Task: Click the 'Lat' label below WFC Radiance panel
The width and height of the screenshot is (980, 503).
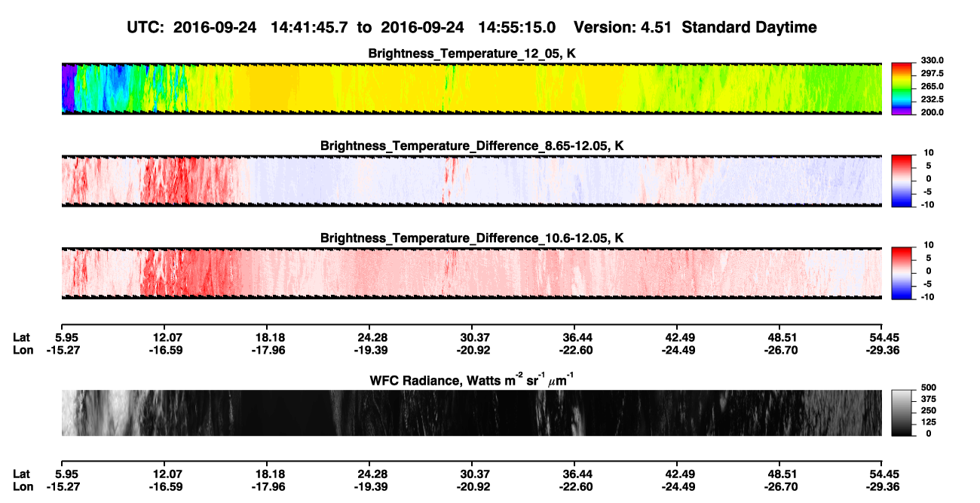Action: pyautogui.click(x=22, y=474)
